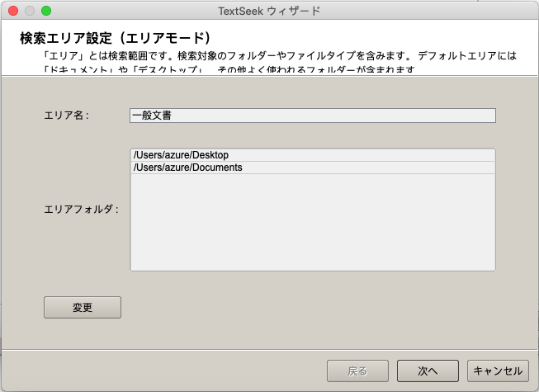Click the TextSeek ウィザード window title
Viewport: 539px width, 392px height.
269,11
